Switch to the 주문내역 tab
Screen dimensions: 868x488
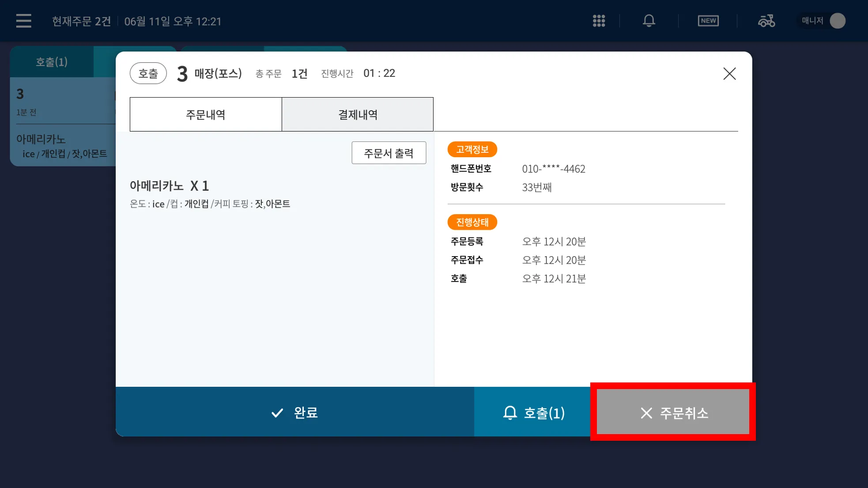(x=206, y=114)
